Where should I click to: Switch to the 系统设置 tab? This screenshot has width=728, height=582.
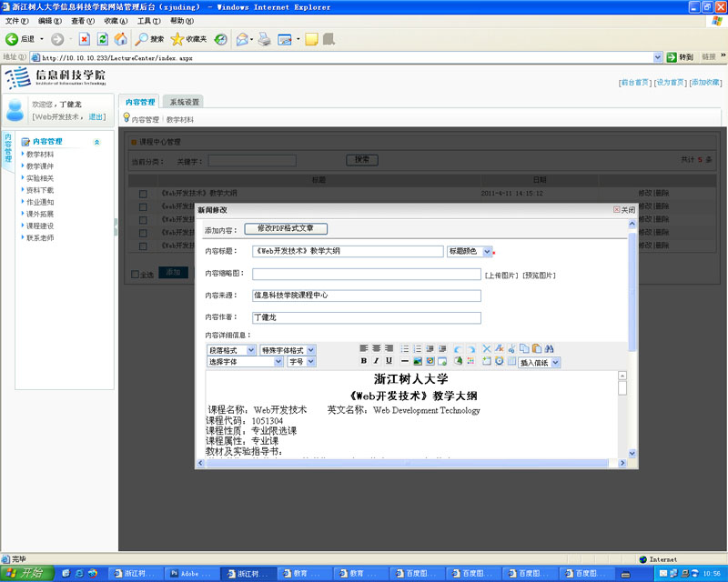(x=185, y=102)
